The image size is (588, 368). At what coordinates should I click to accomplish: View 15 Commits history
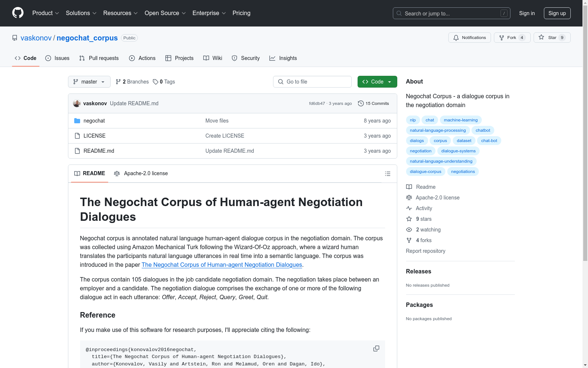373,103
